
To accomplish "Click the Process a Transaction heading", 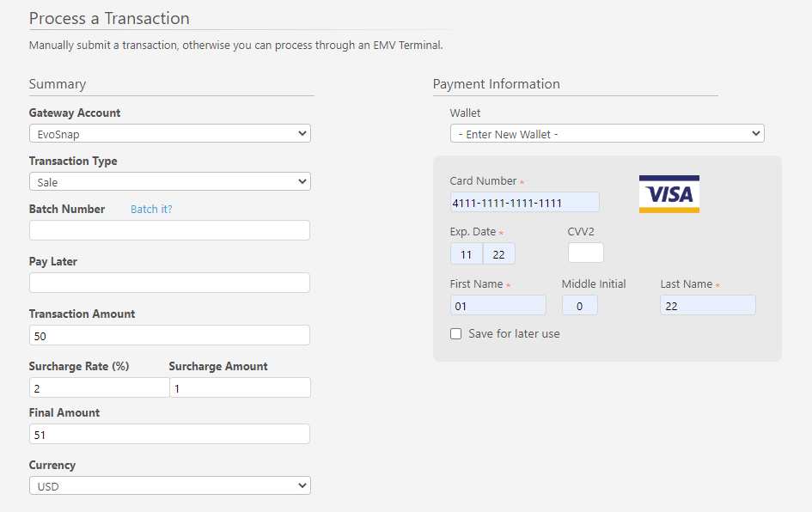I will 109,18.
